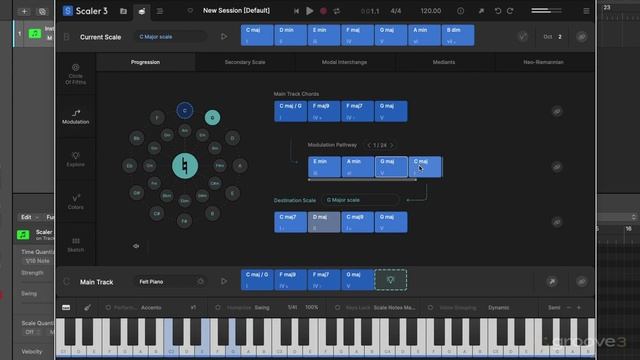
Task: Click the 120.00 tempo field
Action: (x=431, y=11)
